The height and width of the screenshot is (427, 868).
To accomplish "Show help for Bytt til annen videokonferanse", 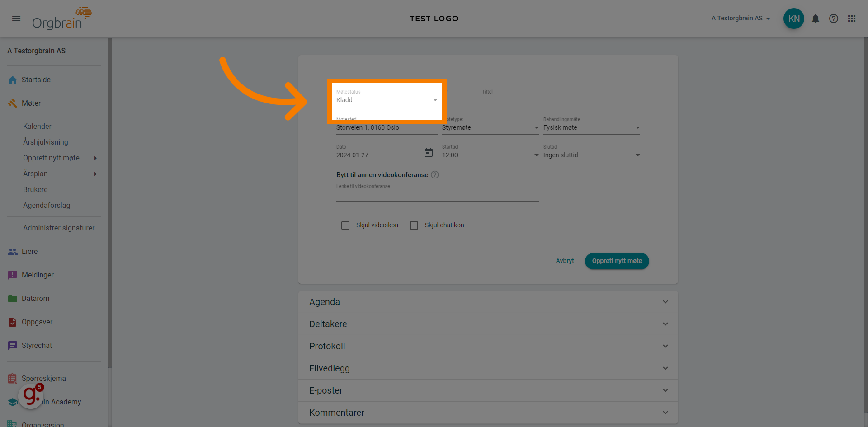I will pyautogui.click(x=434, y=175).
